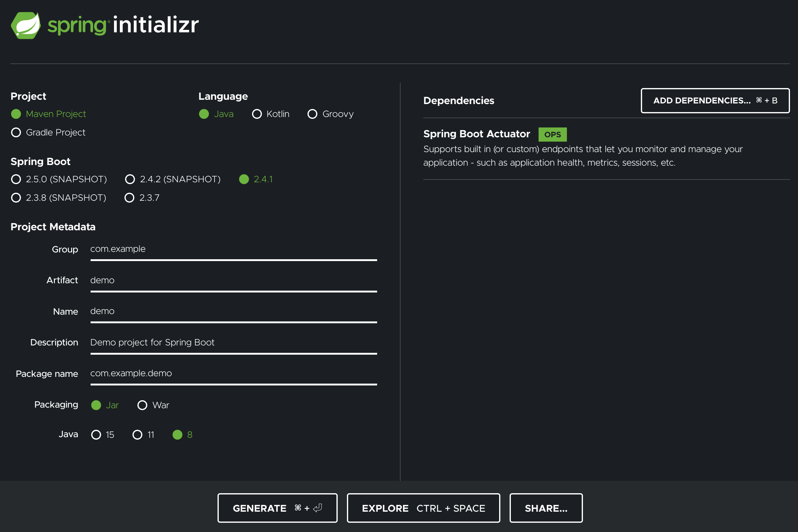Screen dimensions: 798x532
Task: Click the Group input field
Action: (x=233, y=249)
